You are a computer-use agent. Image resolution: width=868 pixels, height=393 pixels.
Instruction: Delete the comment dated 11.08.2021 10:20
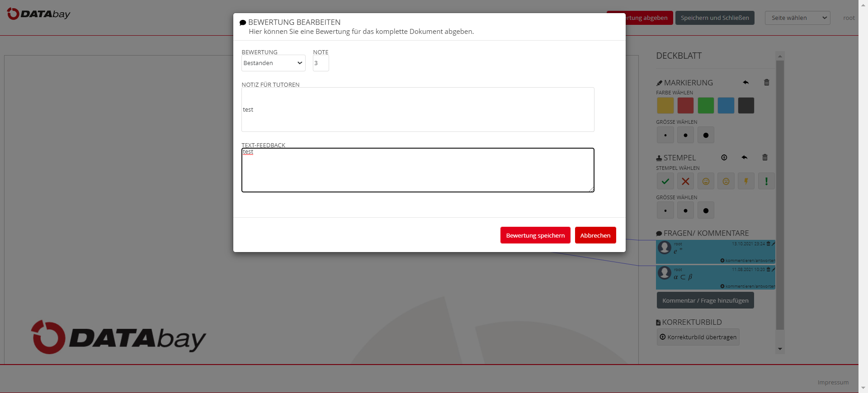click(x=768, y=269)
